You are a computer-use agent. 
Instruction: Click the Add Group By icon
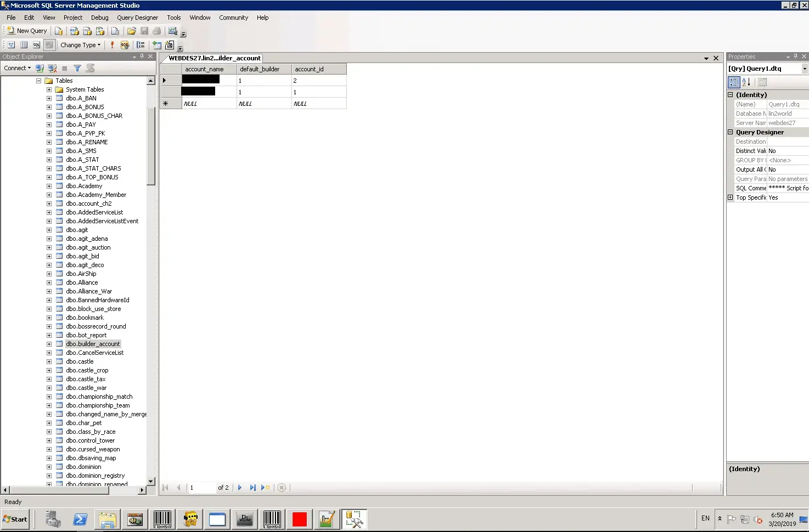click(141, 45)
